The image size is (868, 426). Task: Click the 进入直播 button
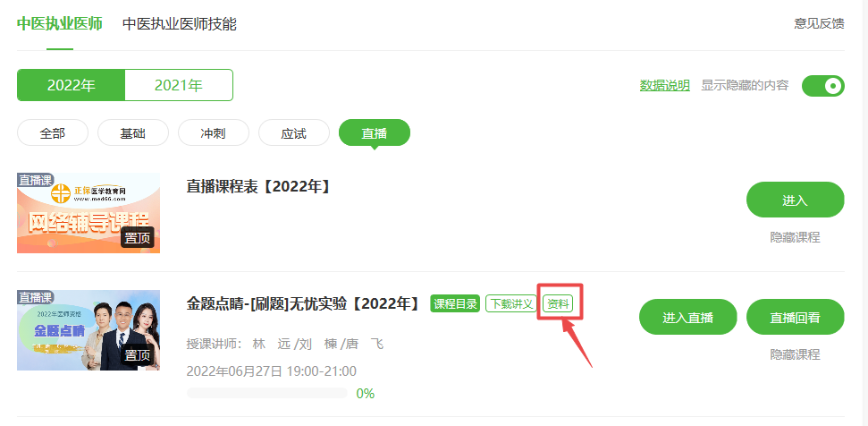tap(688, 318)
